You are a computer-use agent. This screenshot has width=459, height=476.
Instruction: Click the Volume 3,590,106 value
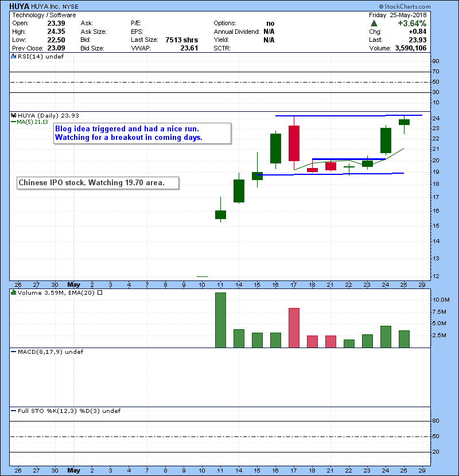pos(411,48)
